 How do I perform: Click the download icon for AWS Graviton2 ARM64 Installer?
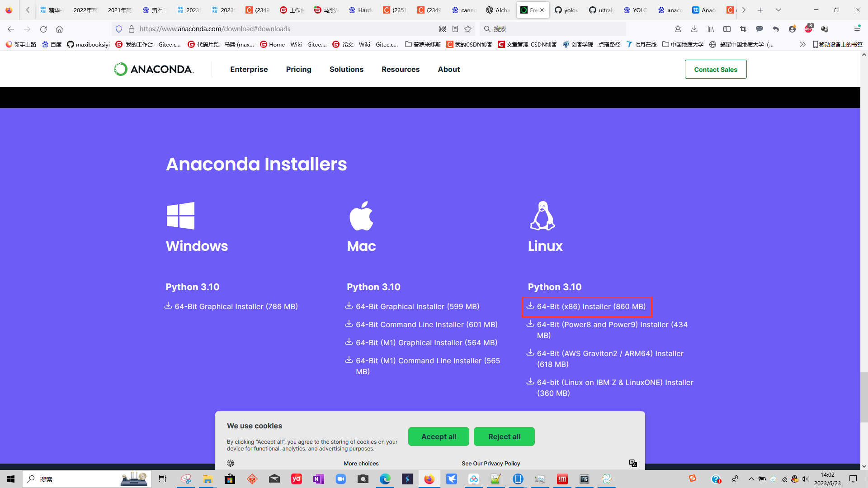pyautogui.click(x=529, y=353)
